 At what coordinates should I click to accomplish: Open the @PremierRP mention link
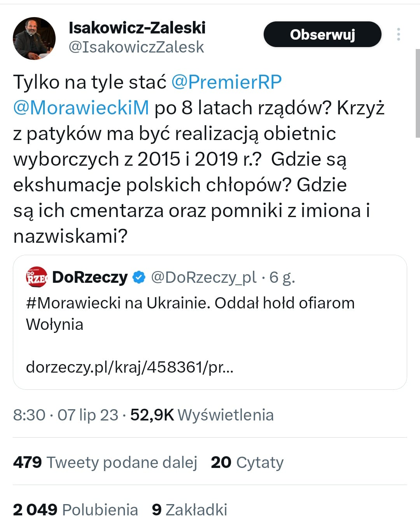[x=226, y=82]
